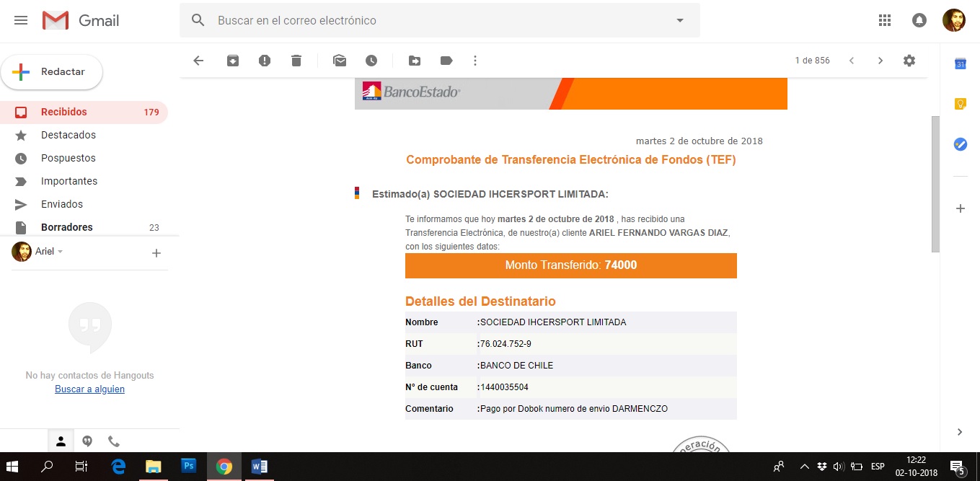This screenshot has width=980, height=481.
Task: Open Photoshop from taskbar
Action: click(189, 467)
